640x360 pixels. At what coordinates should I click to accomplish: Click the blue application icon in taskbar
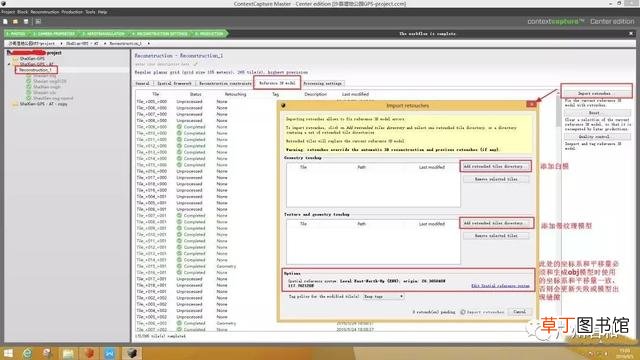click(x=109, y=353)
